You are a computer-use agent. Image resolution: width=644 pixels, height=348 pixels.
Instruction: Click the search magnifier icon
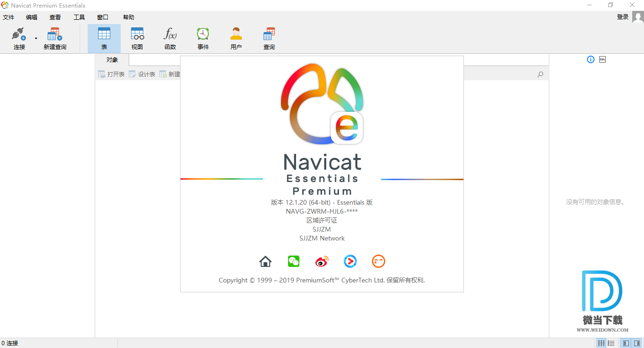(x=540, y=74)
